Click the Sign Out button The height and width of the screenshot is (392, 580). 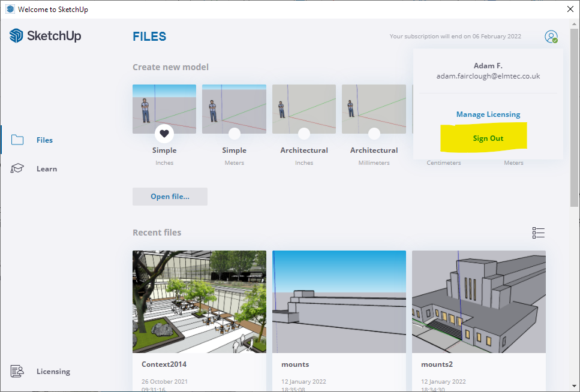click(488, 138)
